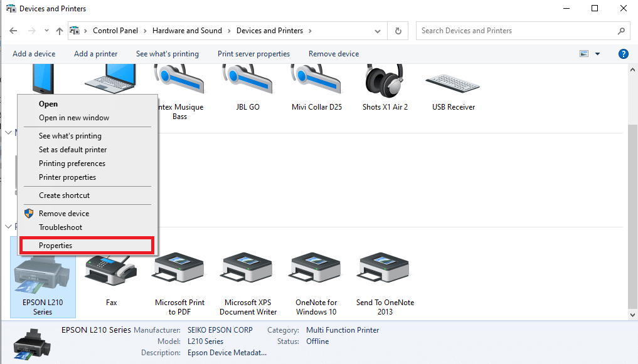Open the view options dropdown arrow
638x364 pixels.
[597, 54]
